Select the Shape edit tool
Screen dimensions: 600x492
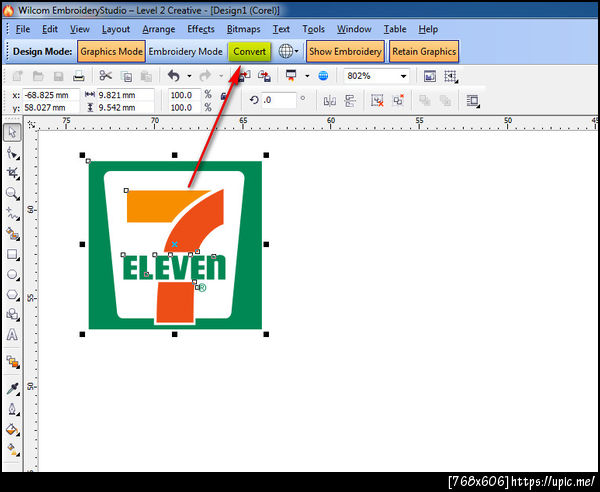12,153
